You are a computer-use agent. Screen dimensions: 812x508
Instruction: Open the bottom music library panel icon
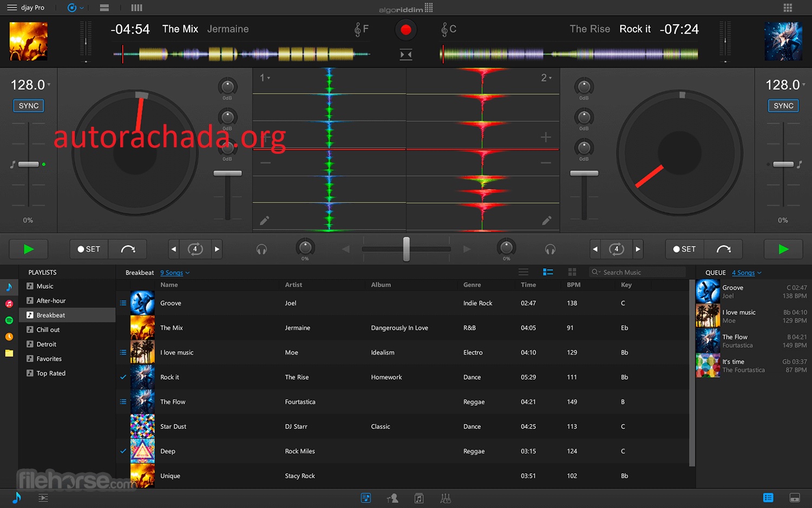pos(366,498)
